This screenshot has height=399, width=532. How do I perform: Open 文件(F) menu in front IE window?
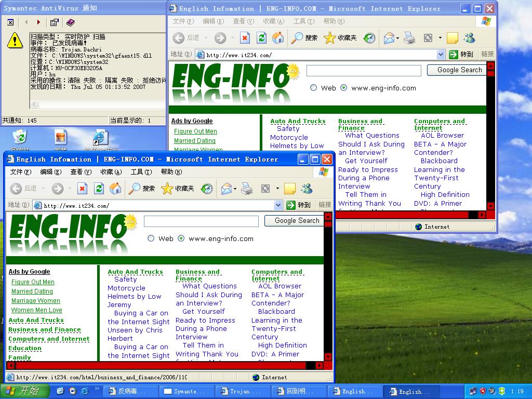tap(21, 172)
